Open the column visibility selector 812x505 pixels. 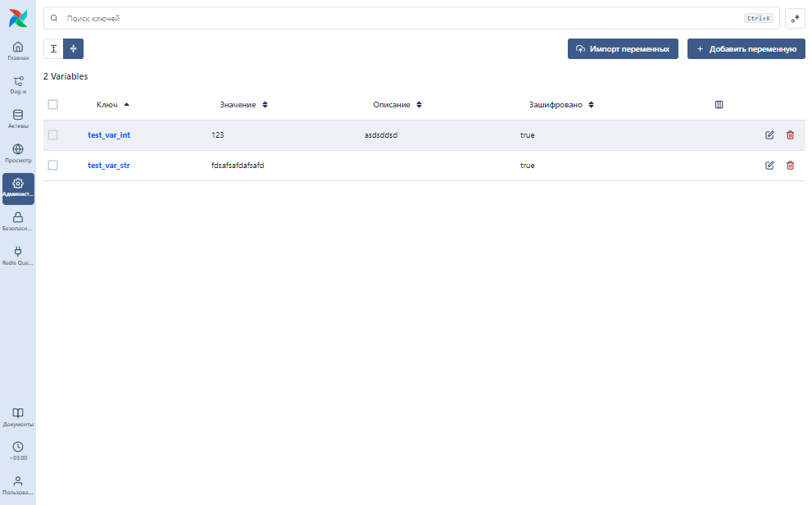719,105
